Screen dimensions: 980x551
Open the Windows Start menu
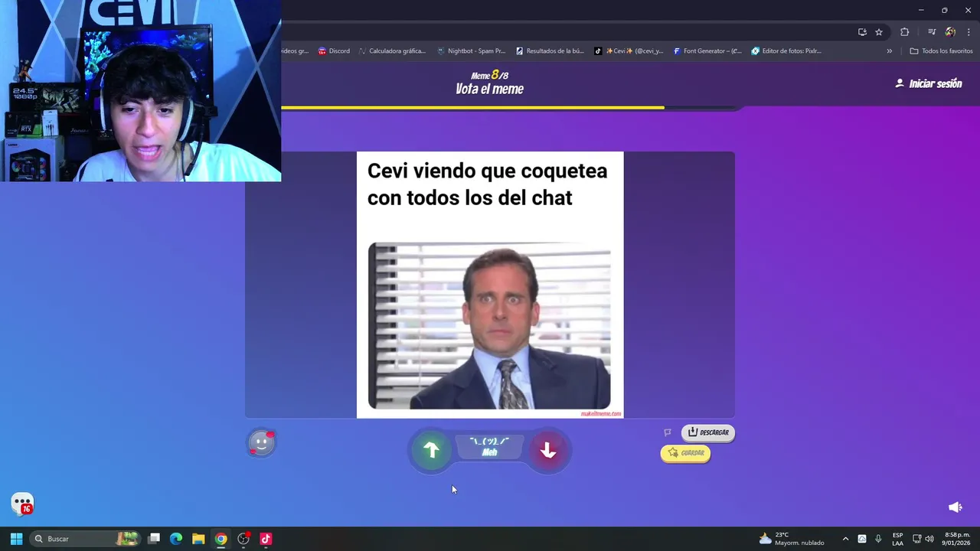16,539
